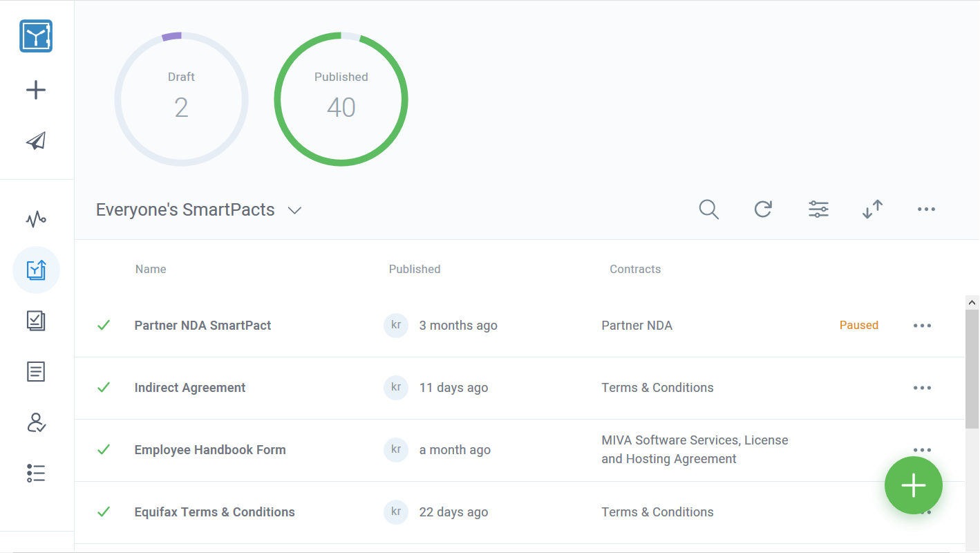Click the plus icon in the left sidebar
The width and height of the screenshot is (980, 553).
pos(36,90)
